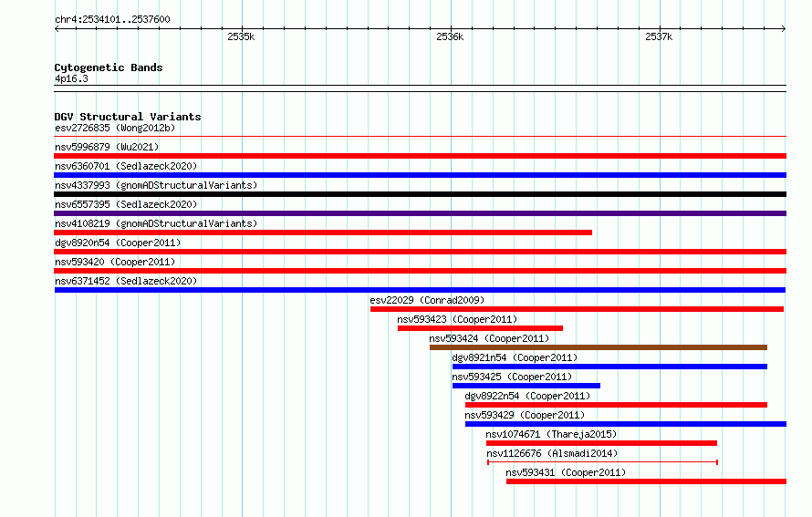
Task: Open nsv6360701 (Sedlazeck2020) label
Action: coord(126,166)
